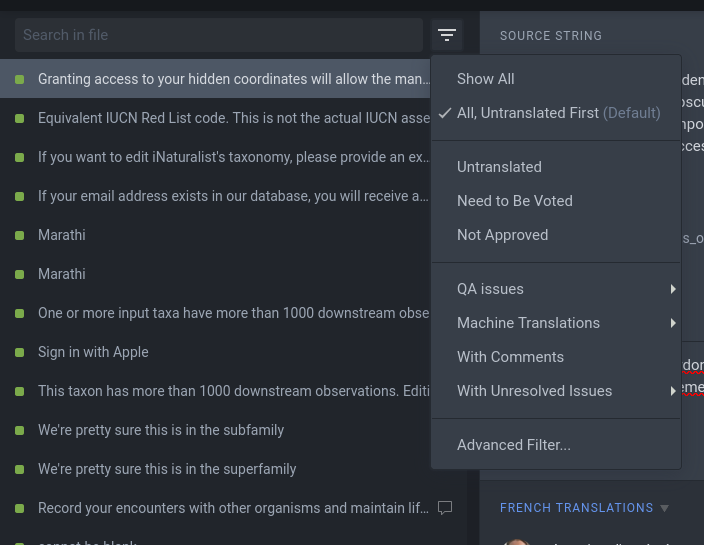Screen dimensions: 704x545
Task: Click the filter icon beside the search box
Action: [447, 35]
